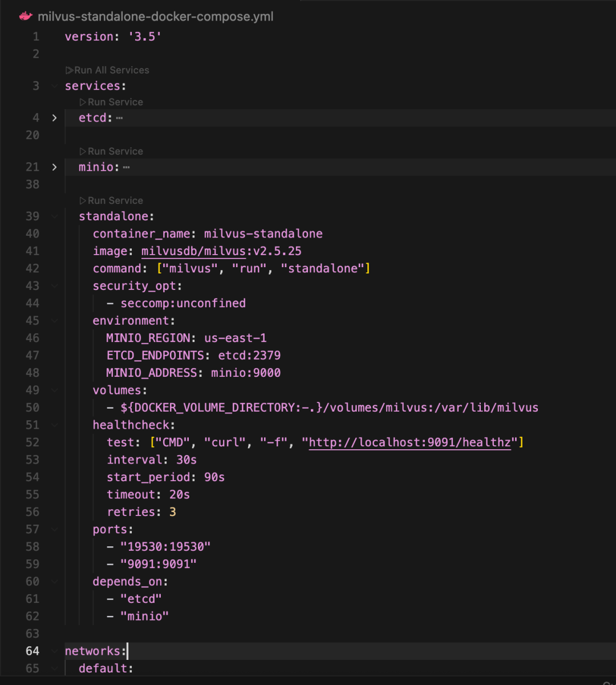This screenshot has width=616, height=685.
Task: Collapse the ports block
Action: click(x=54, y=529)
